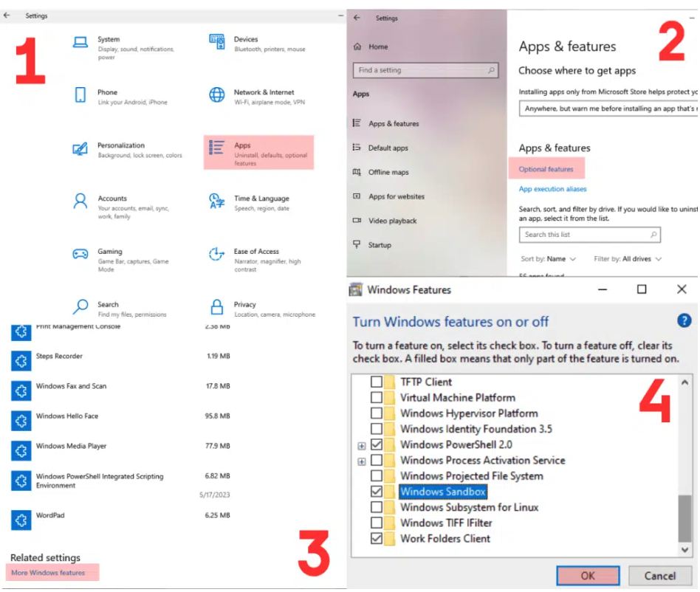Uncheck the Work Folders Client box
Viewport: 700px width, 592px height.
(377, 538)
